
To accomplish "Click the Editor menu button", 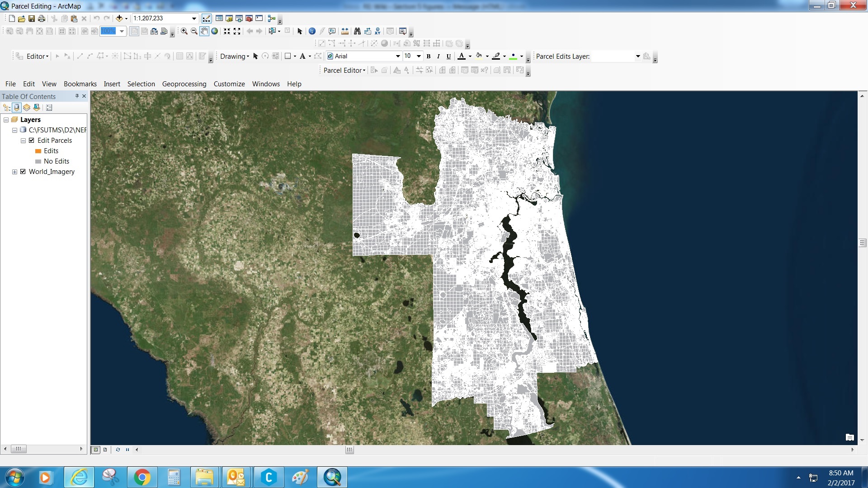I will [x=37, y=56].
